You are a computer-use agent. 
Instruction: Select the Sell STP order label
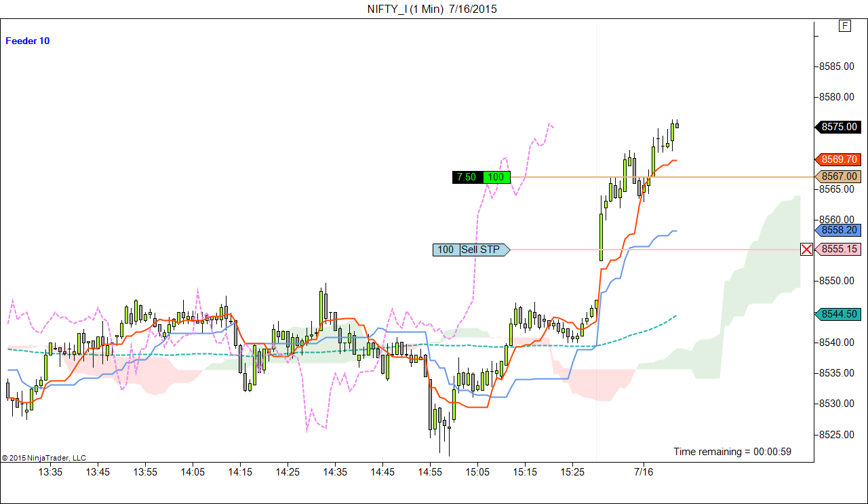[484, 250]
